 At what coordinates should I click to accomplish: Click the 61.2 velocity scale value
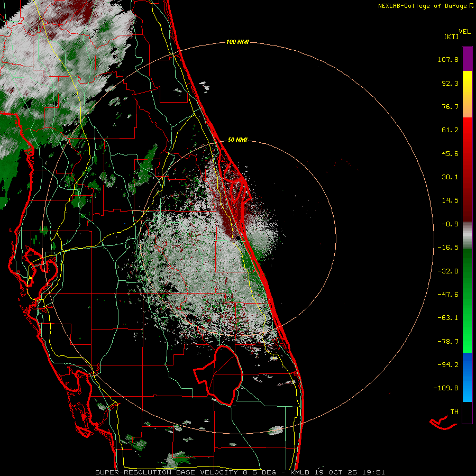450,130
